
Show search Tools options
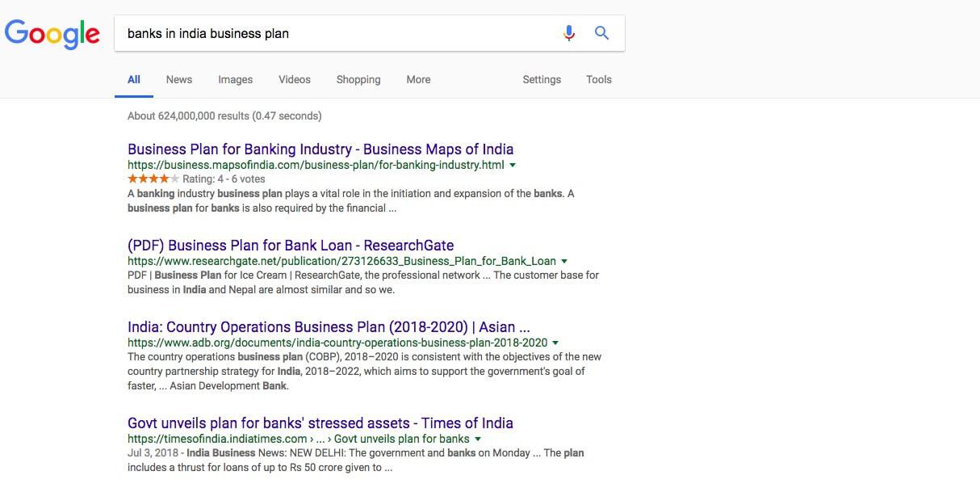point(599,79)
